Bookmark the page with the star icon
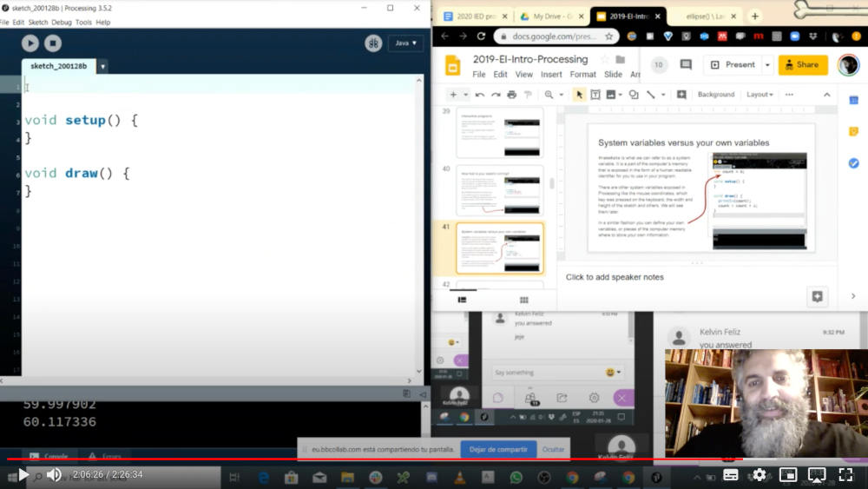 pos(608,36)
